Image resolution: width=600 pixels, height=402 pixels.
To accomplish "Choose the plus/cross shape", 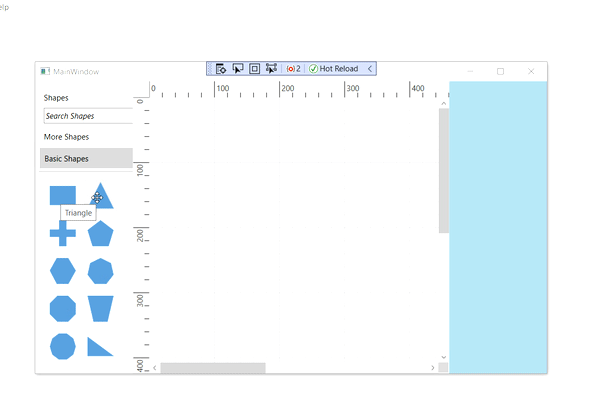I will (x=63, y=233).
